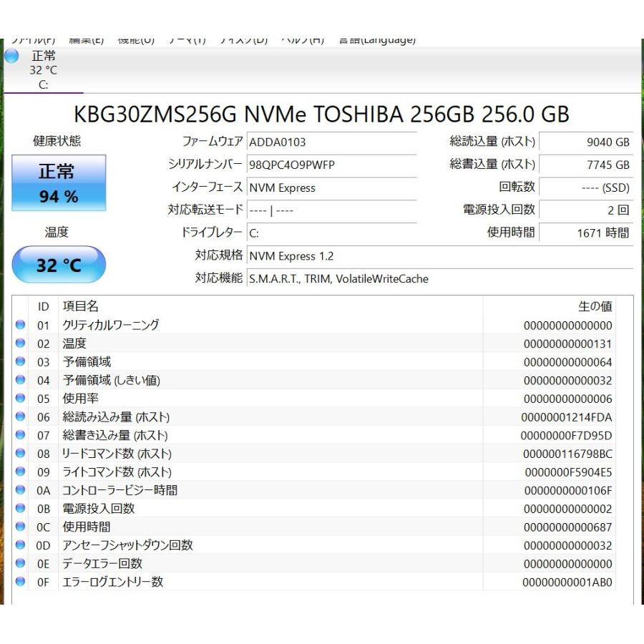
Task: Open the 言語(Language) menu
Action: point(377,40)
